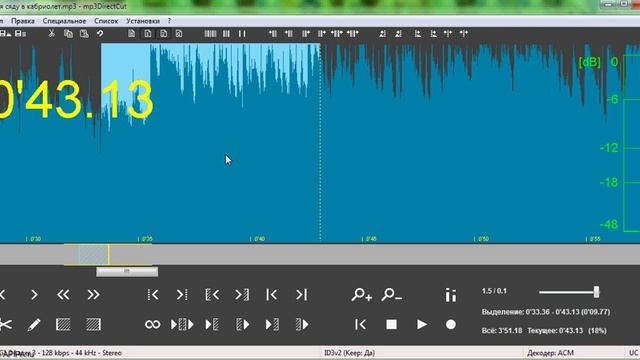The image size is (640, 360).
Task: Click the 128 kbps - 44 kHz - Stereo status
Action: [81, 353]
